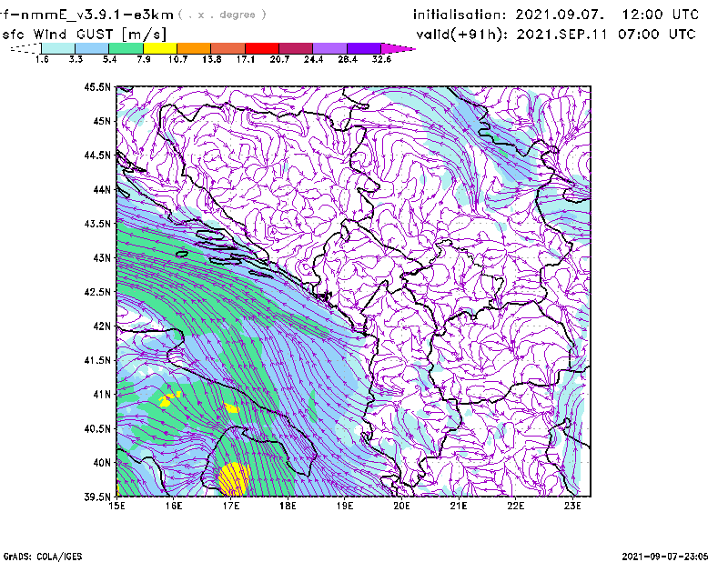Click the 20E longitude axis label
728x562 pixels.
tap(401, 505)
